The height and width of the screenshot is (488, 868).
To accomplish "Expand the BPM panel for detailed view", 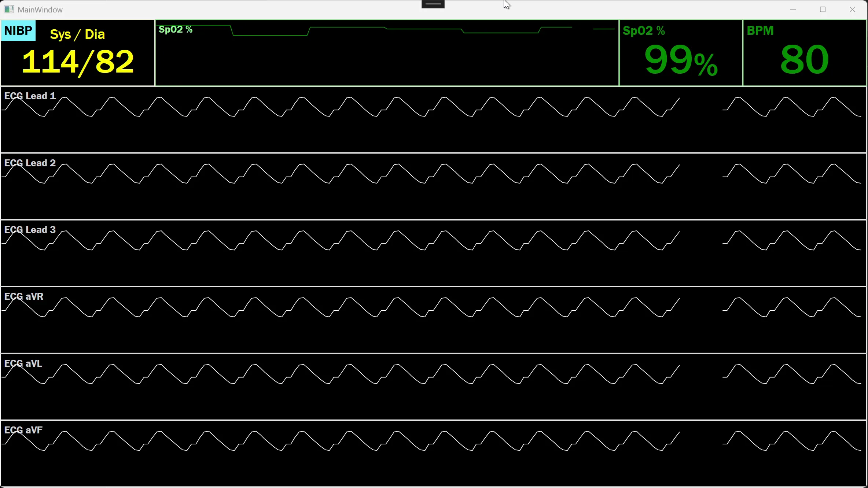I will point(805,53).
